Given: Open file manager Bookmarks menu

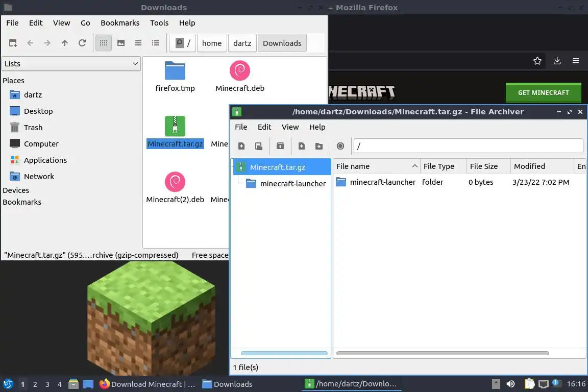Looking at the screenshot, I should [x=120, y=23].
